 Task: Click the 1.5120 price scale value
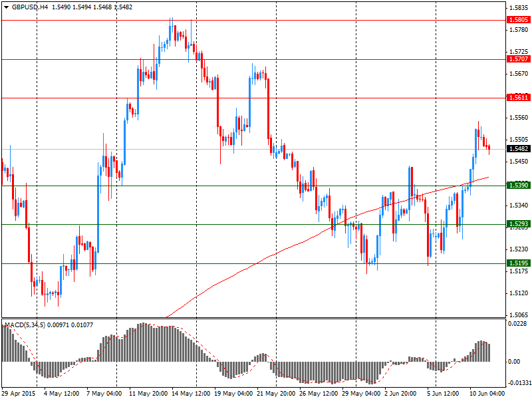(x=519, y=293)
